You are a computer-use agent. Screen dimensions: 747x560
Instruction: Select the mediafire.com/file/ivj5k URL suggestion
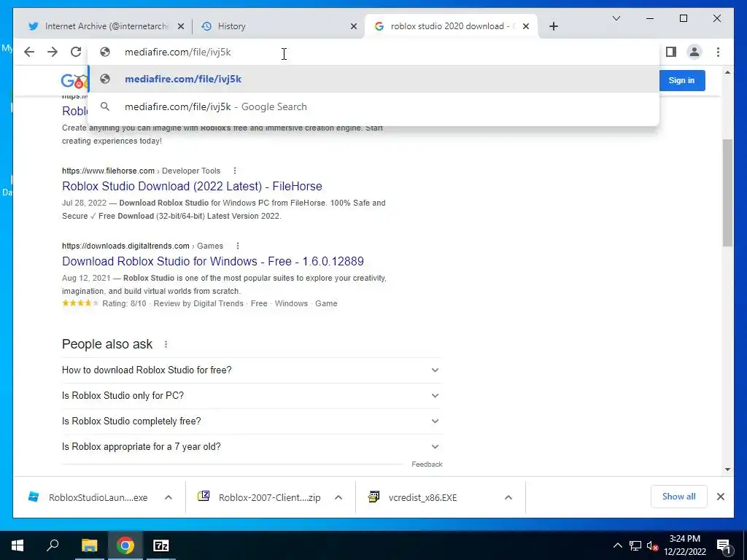click(373, 79)
